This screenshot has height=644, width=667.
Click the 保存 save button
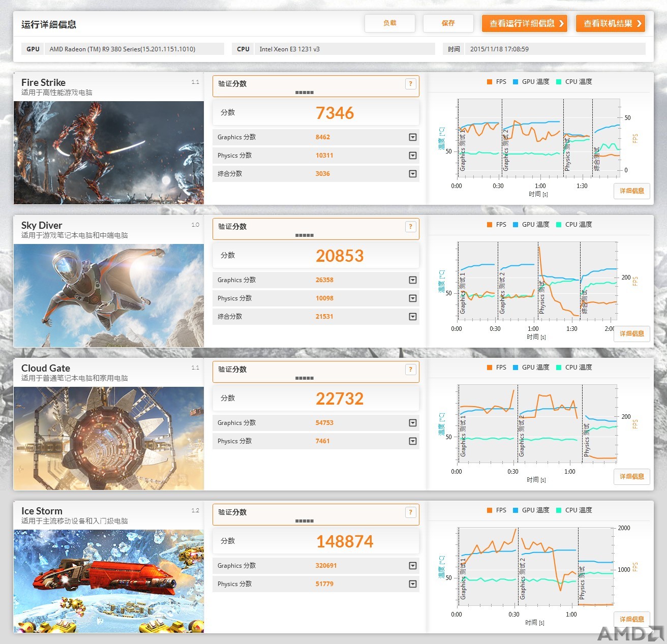[x=448, y=23]
